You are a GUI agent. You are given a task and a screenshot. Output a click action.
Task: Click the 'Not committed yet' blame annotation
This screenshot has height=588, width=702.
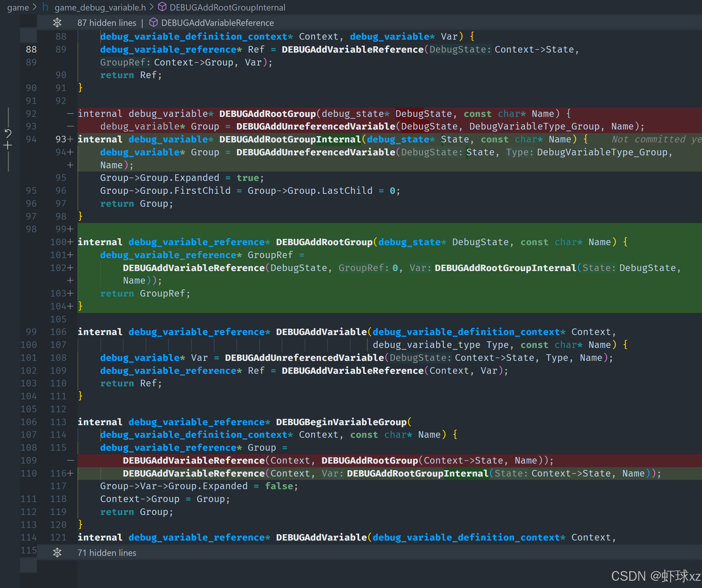click(656, 139)
